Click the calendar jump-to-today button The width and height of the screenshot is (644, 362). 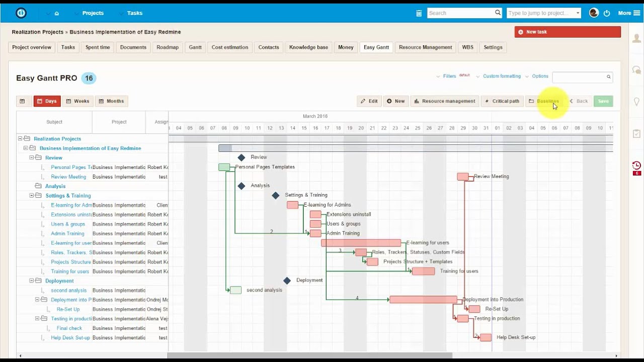coord(22,101)
